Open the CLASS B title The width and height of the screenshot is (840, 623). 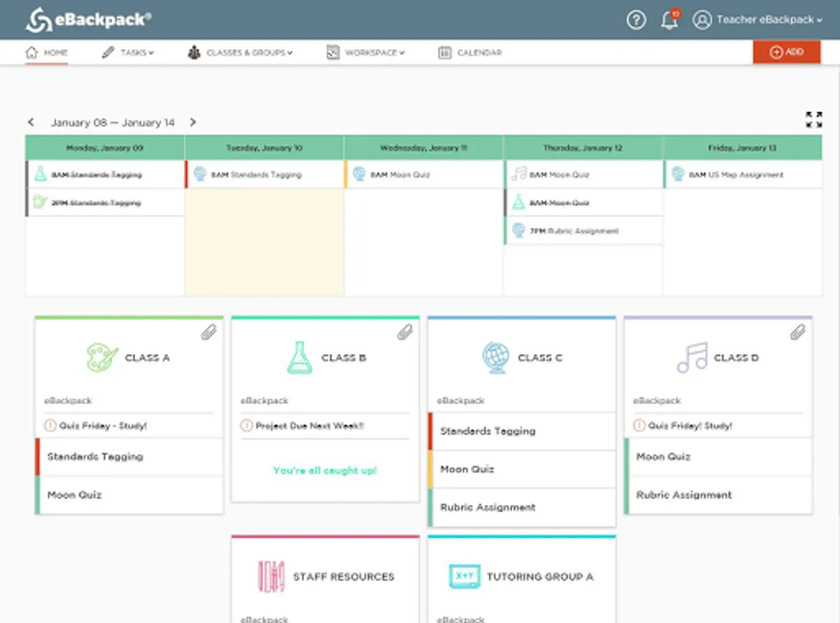343,358
